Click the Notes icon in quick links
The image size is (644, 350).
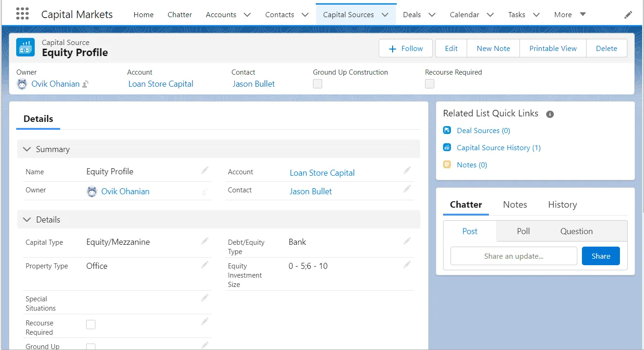click(447, 165)
